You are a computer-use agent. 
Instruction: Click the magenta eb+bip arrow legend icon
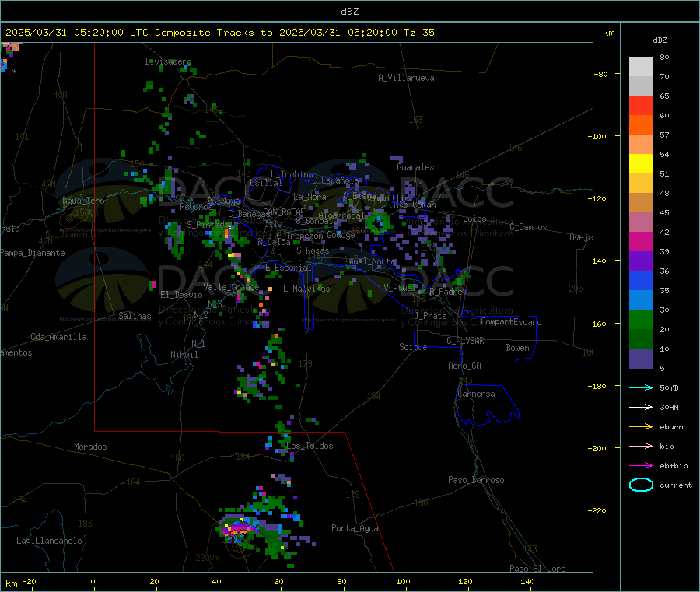641,465
